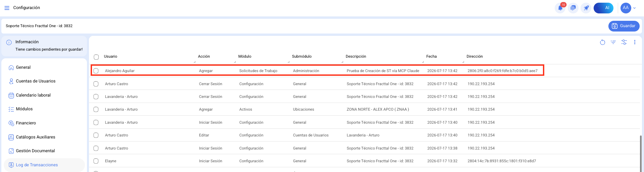The width and height of the screenshot is (644, 172).
Task: Check the Alejandro Aguilar row checkbox
Action: click(x=96, y=71)
